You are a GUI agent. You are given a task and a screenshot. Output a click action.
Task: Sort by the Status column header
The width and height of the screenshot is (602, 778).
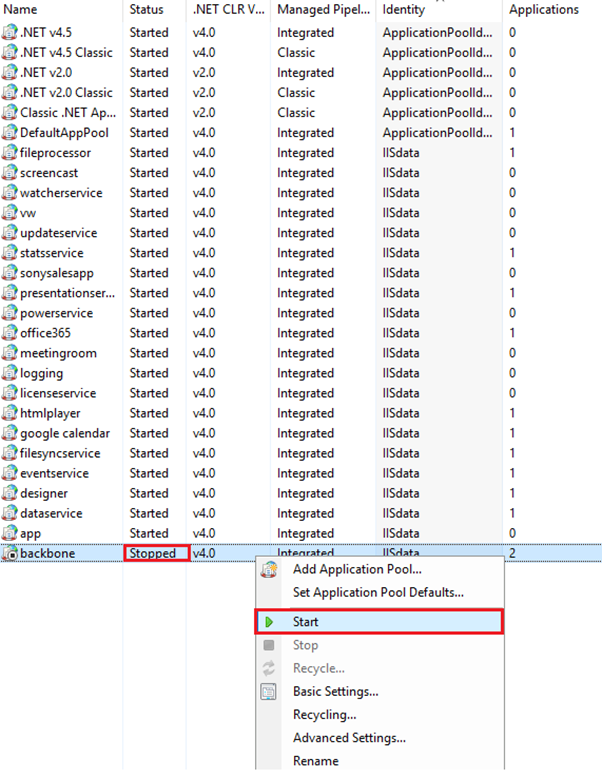coord(146,9)
